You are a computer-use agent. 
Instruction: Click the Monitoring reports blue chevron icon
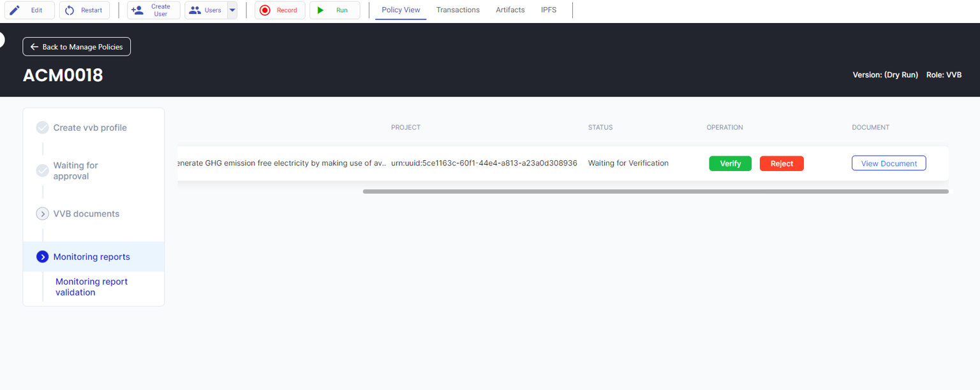pos(43,257)
